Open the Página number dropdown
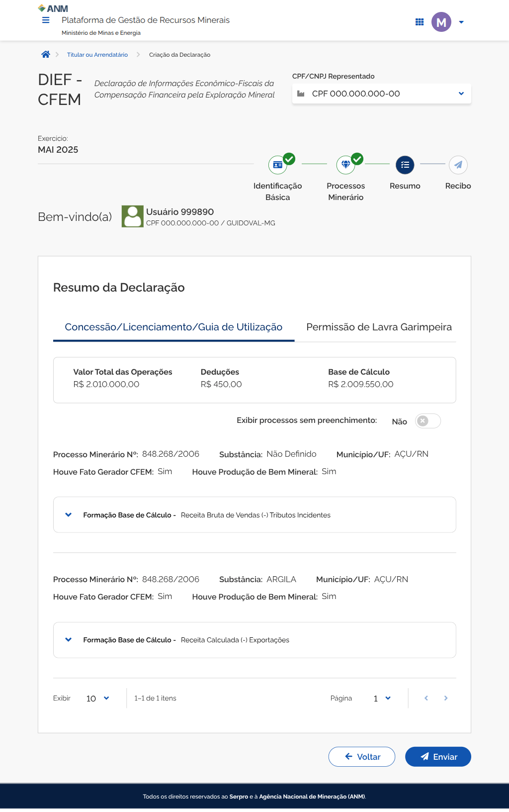Image resolution: width=509 pixels, height=812 pixels. pos(382,699)
